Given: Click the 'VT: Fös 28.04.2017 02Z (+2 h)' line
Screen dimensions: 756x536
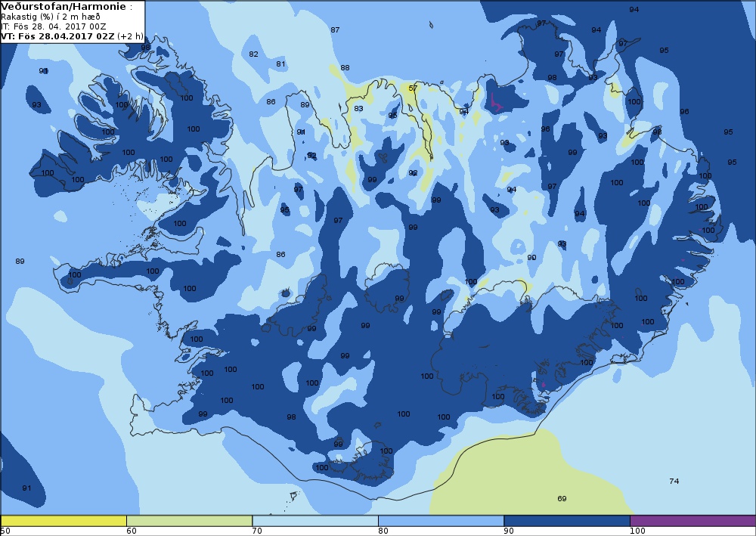Looking at the screenshot, I should (x=72, y=36).
